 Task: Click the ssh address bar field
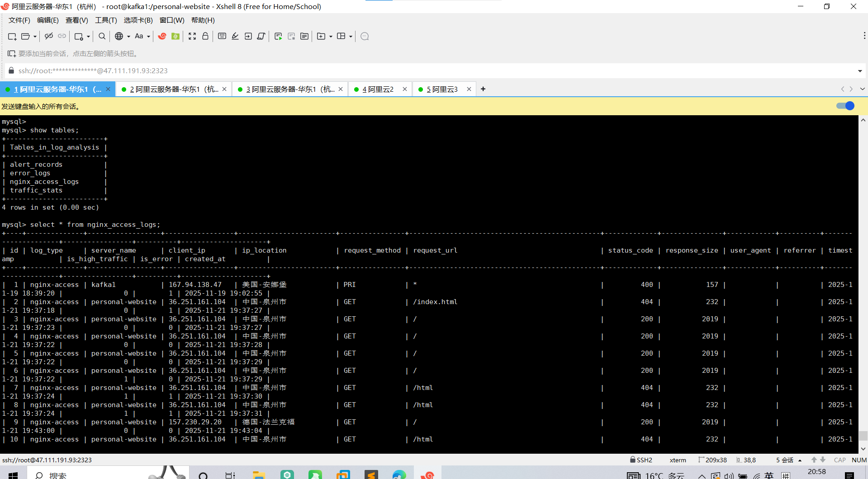click(x=430, y=70)
